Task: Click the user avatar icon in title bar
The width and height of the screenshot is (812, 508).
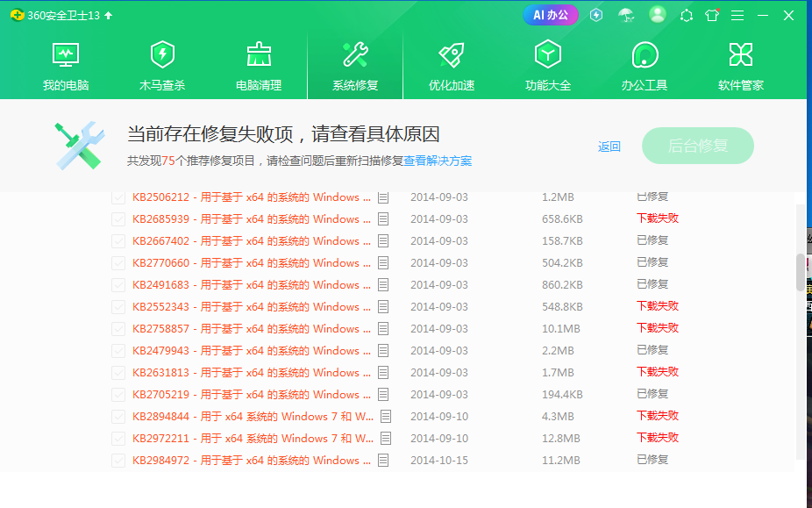Action: pyautogui.click(x=658, y=15)
